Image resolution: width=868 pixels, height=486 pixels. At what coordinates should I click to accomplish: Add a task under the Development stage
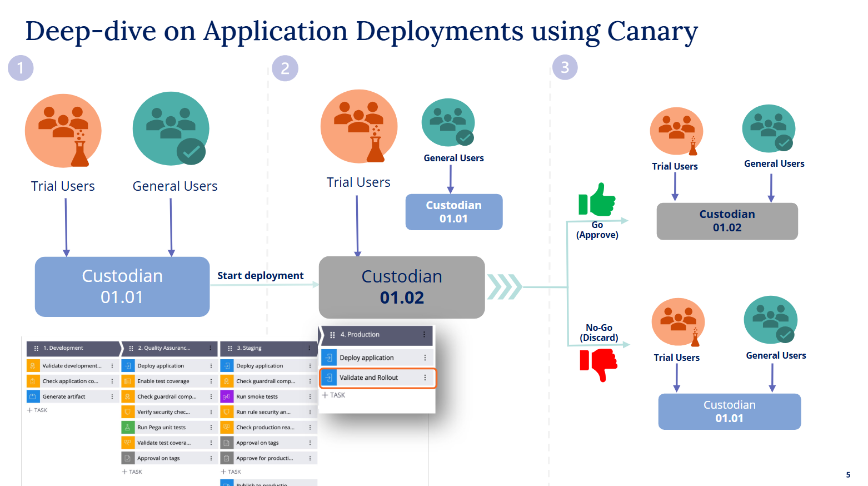pyautogui.click(x=37, y=410)
